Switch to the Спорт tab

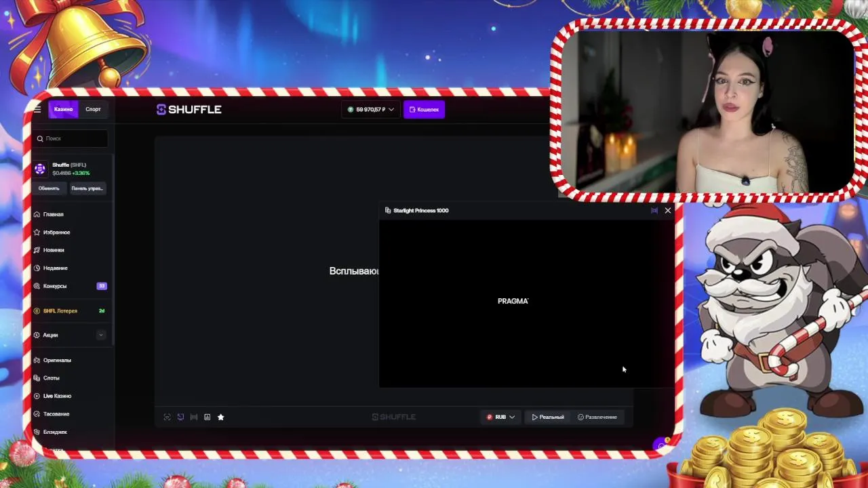93,109
